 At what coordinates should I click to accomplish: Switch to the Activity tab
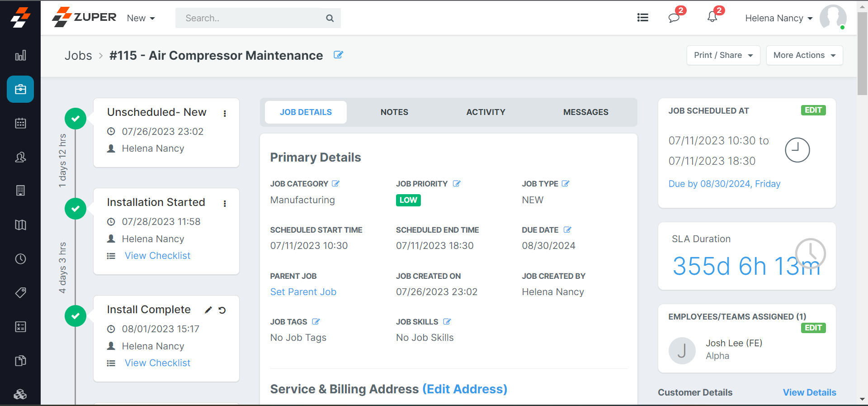click(486, 112)
